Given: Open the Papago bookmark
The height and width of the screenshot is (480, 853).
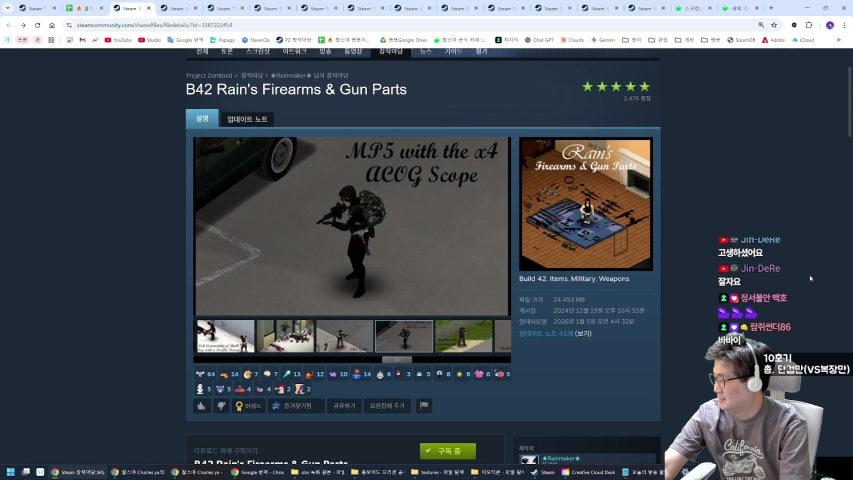Looking at the screenshot, I should click(x=222, y=40).
